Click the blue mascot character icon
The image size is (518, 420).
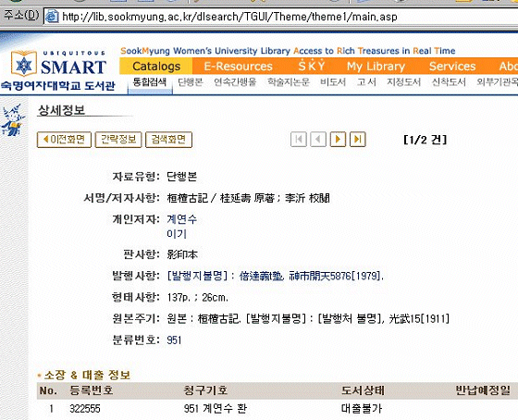tap(13, 120)
